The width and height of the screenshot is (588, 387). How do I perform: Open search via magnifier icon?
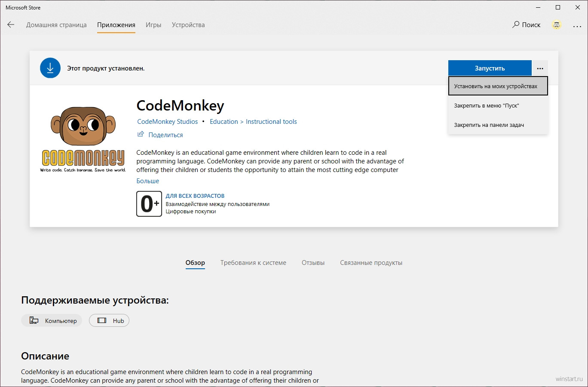tap(516, 25)
